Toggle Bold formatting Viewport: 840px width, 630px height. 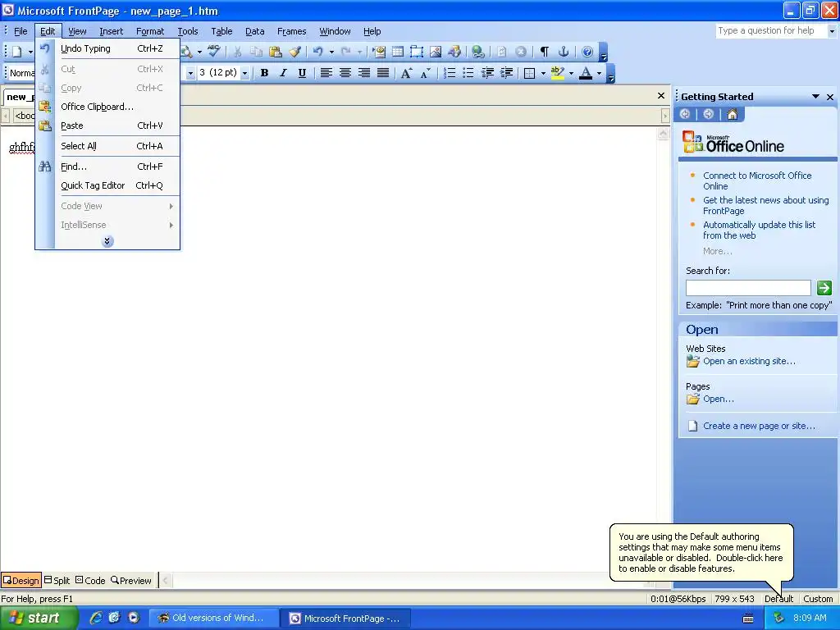(x=264, y=73)
